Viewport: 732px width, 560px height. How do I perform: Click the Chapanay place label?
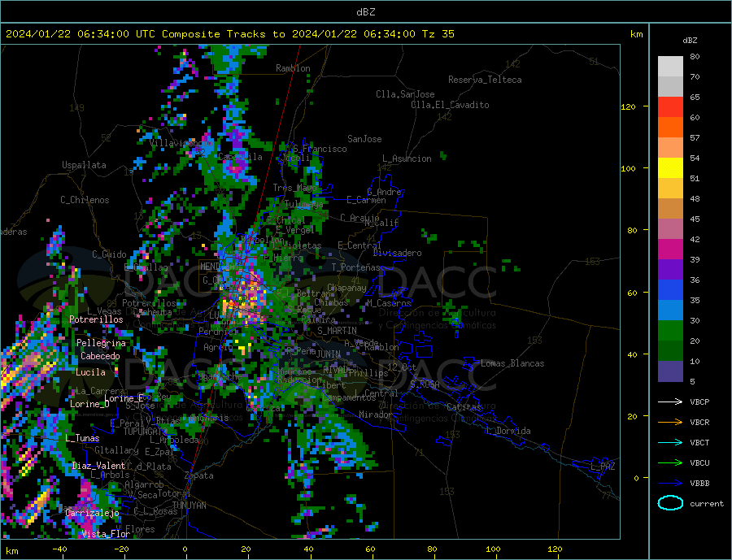346,288
